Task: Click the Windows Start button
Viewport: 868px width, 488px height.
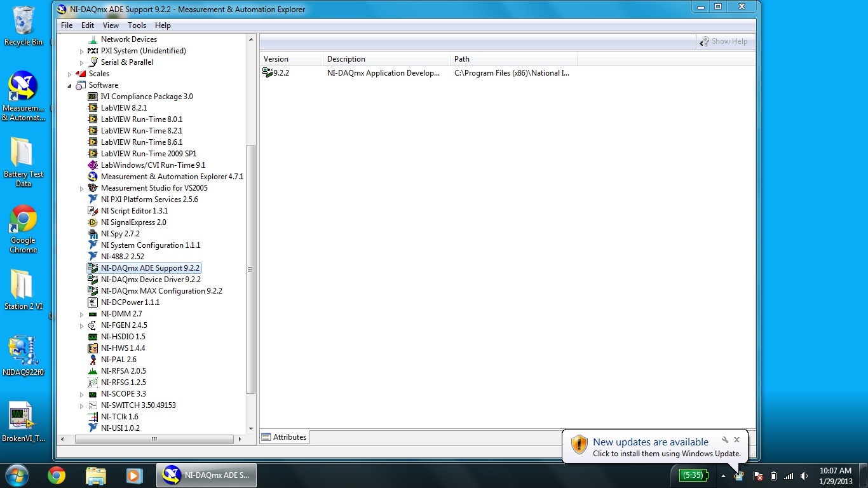Action: tap(17, 475)
